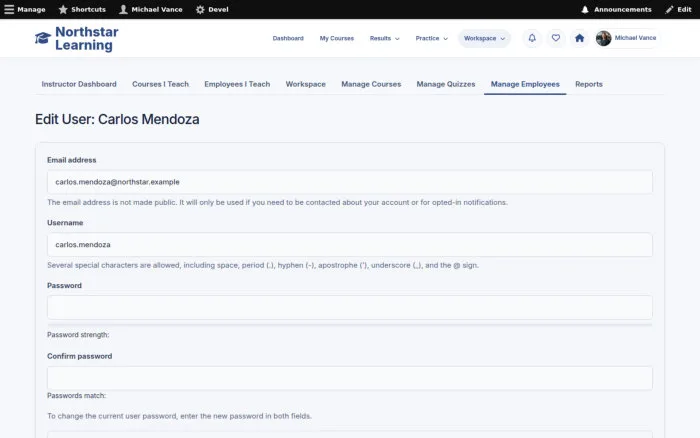This screenshot has height=438, width=700.
Task: Click the Edit User: Carlos Mendoza heading
Action: 117,119
